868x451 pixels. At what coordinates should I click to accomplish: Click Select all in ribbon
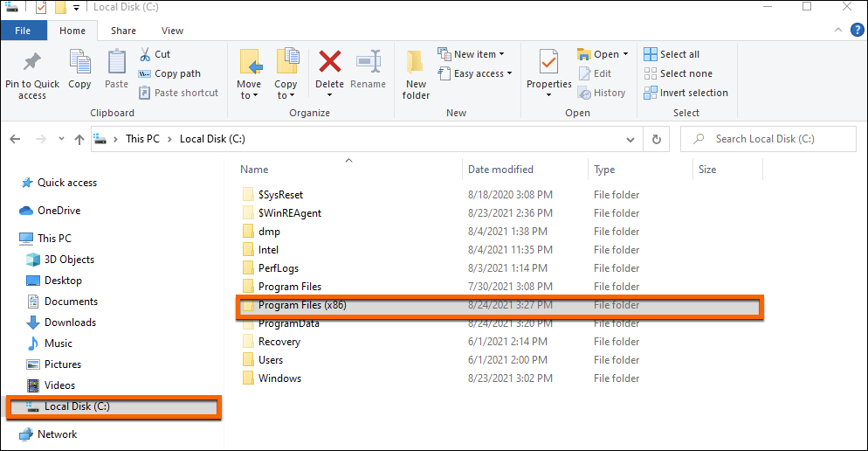[672, 54]
